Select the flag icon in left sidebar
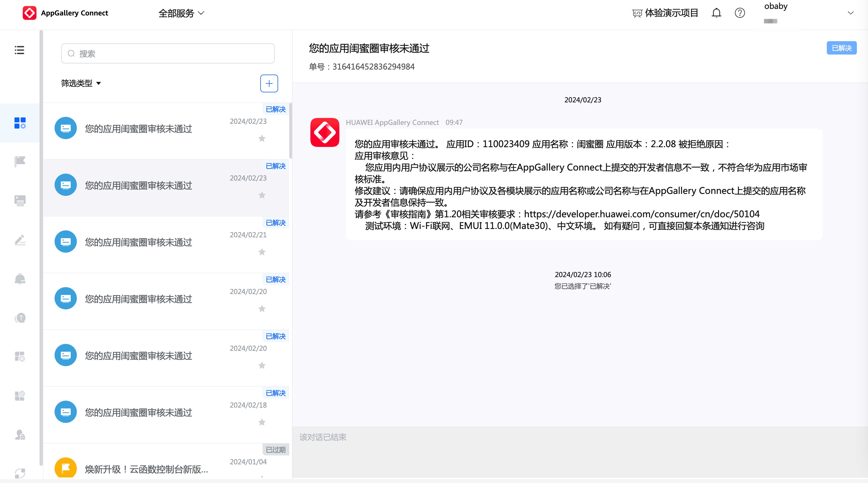 (20, 161)
